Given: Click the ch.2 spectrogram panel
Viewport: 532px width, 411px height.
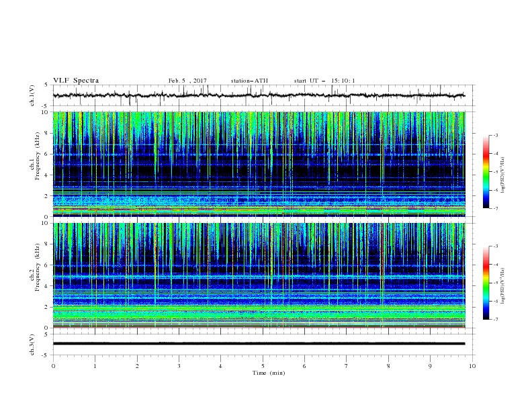Looking at the screenshot, I should tap(259, 275).
